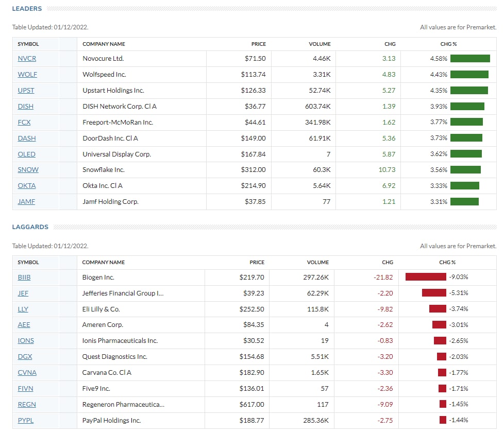Viewport: 504px width, 433px height.
Task: Open the BIIB symbol link
Action: [x=24, y=278]
